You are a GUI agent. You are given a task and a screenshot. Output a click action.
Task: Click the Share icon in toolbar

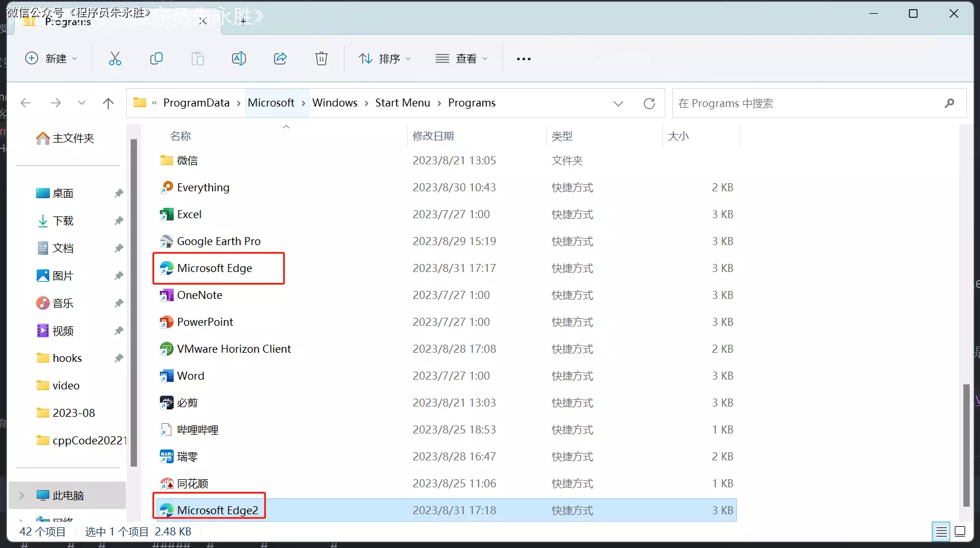(x=280, y=58)
